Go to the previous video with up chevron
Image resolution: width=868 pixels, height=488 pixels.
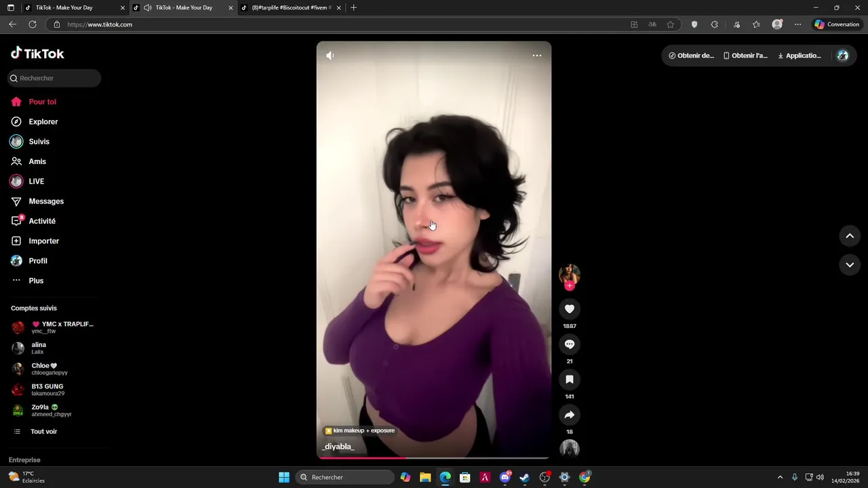(x=850, y=236)
